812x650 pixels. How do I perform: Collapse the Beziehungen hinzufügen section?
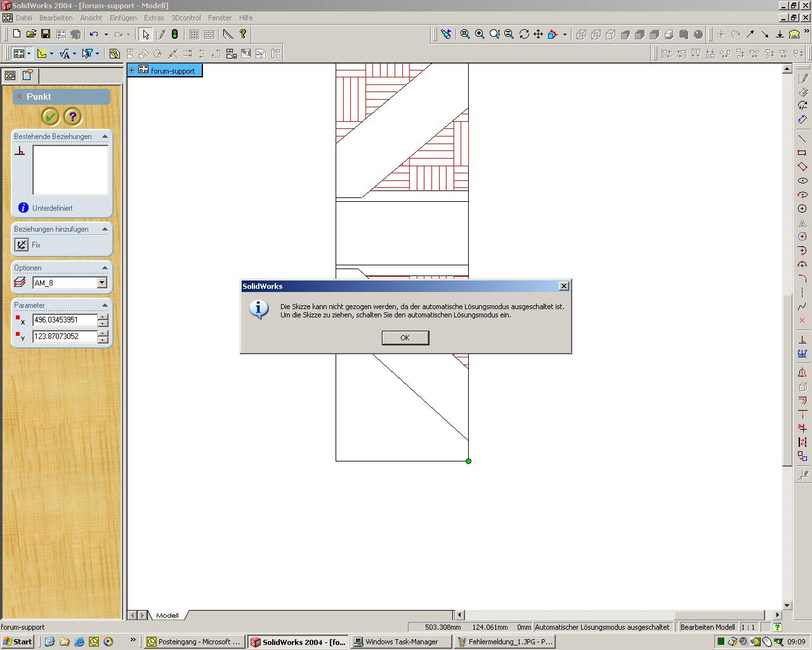pyautogui.click(x=105, y=229)
